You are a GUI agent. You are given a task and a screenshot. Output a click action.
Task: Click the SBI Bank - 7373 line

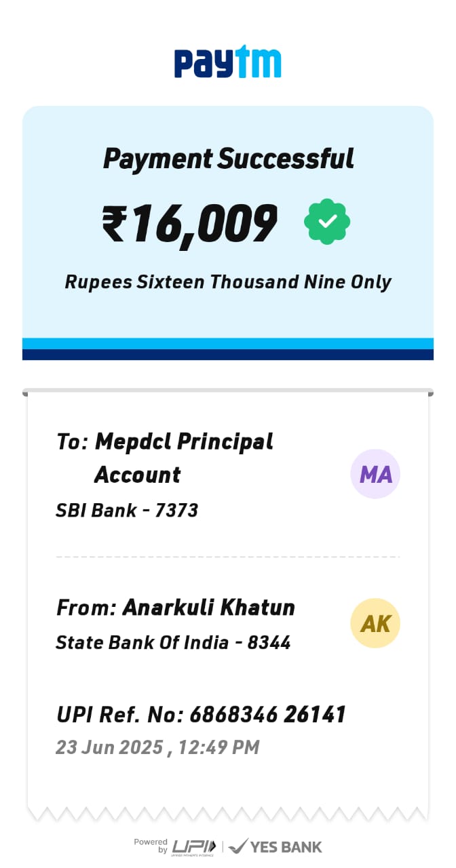127,510
